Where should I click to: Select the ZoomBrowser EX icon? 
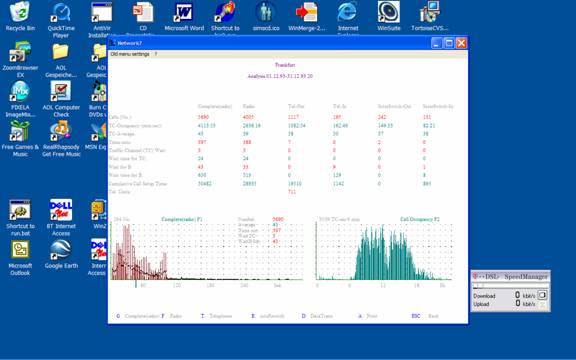(20, 59)
